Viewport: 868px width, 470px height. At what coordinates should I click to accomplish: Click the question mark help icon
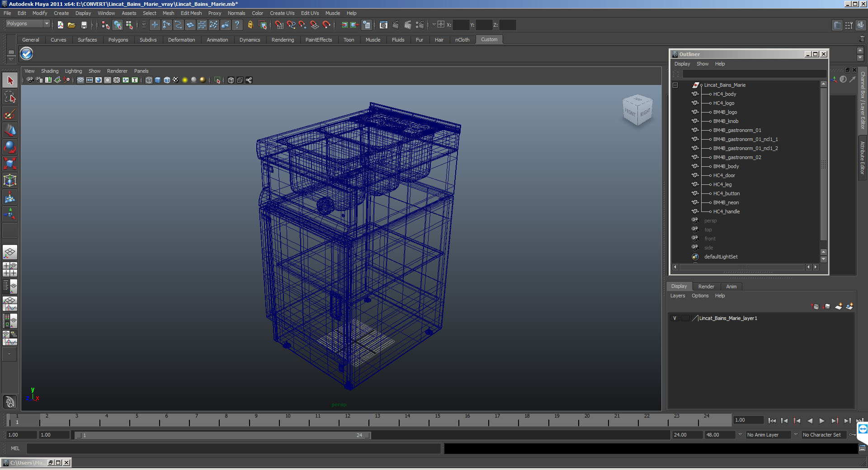tap(237, 25)
